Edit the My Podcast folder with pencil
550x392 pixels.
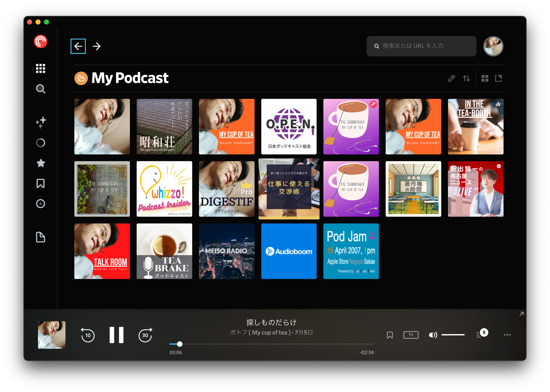(451, 78)
